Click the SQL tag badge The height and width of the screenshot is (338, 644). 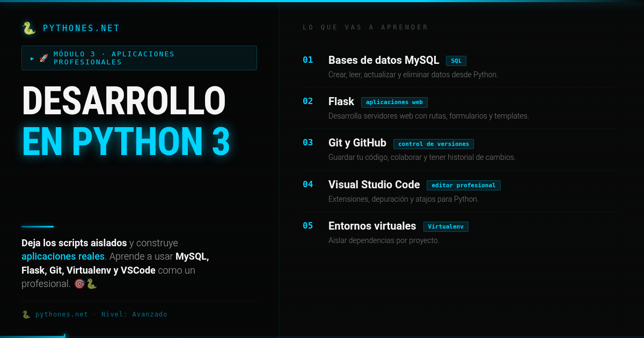(x=456, y=61)
